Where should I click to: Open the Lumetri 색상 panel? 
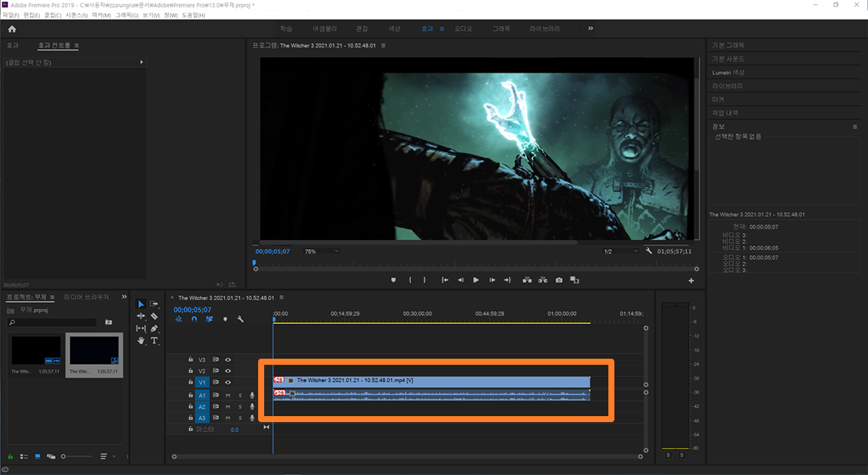pos(728,72)
